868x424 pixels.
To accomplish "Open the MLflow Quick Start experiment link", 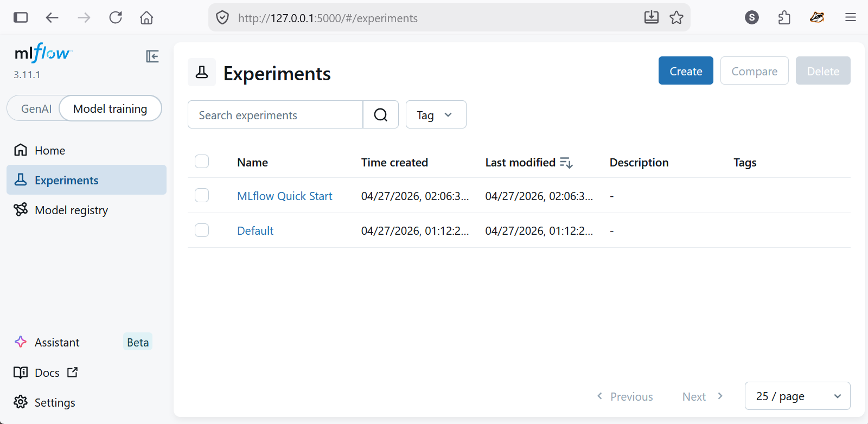I will tap(285, 196).
